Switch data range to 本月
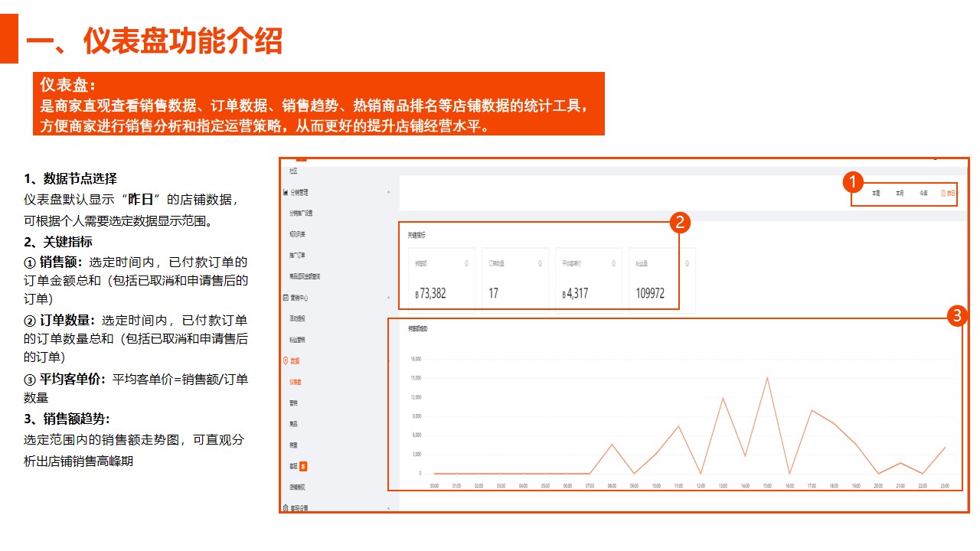The height and width of the screenshot is (551, 980). (900, 194)
